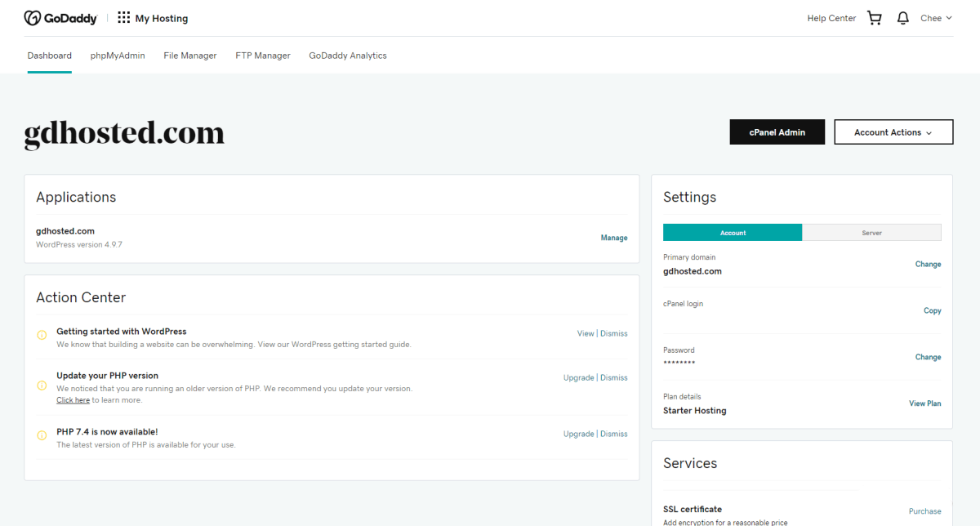Open the apps grid icon beside My Hosting
This screenshot has height=526, width=980.
(124, 18)
